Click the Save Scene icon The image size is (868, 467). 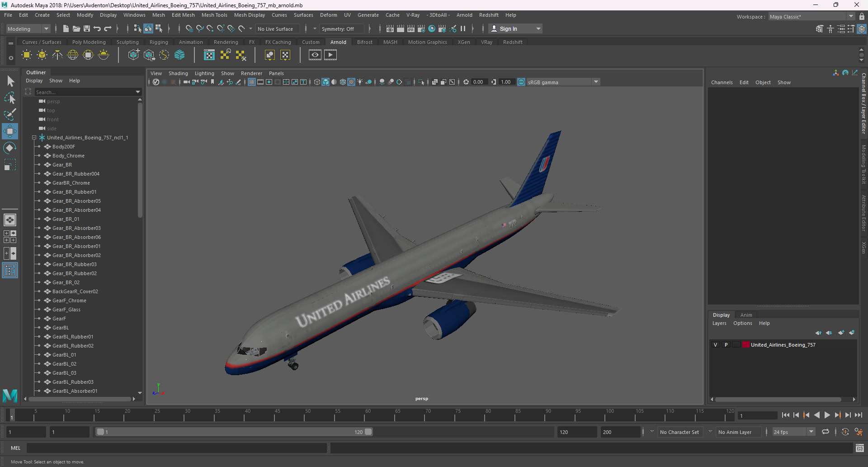[87, 29]
